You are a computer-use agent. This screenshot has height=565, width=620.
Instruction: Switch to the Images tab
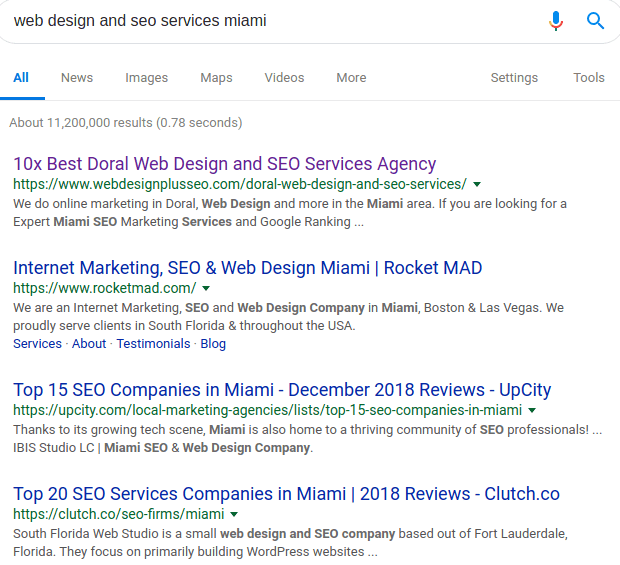coord(146,78)
